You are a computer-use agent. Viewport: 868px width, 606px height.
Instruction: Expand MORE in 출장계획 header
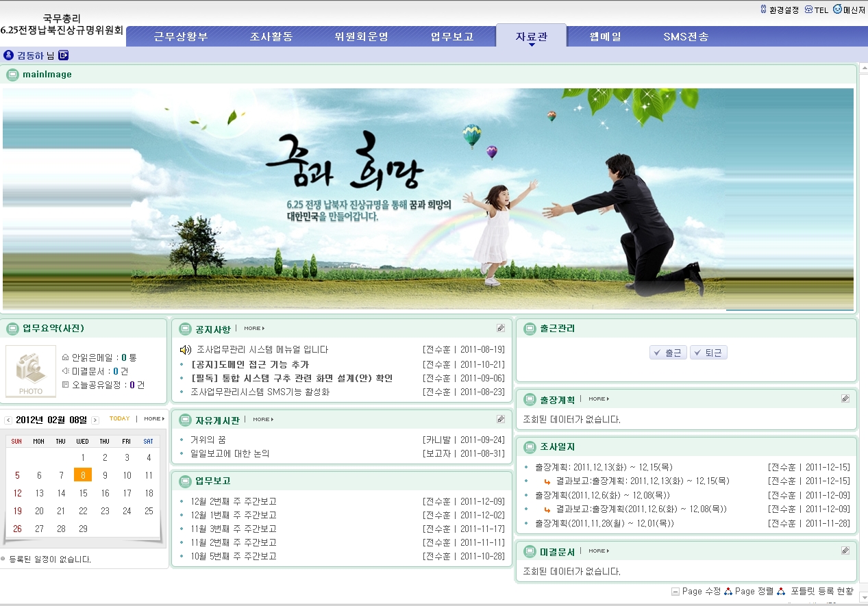[x=598, y=399]
